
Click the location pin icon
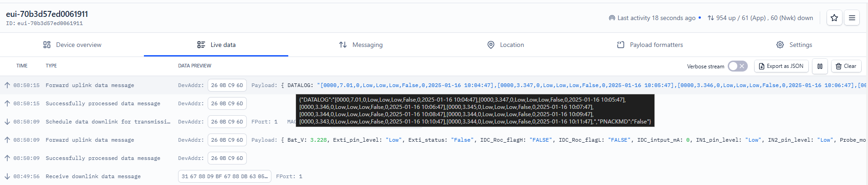pyautogui.click(x=491, y=45)
